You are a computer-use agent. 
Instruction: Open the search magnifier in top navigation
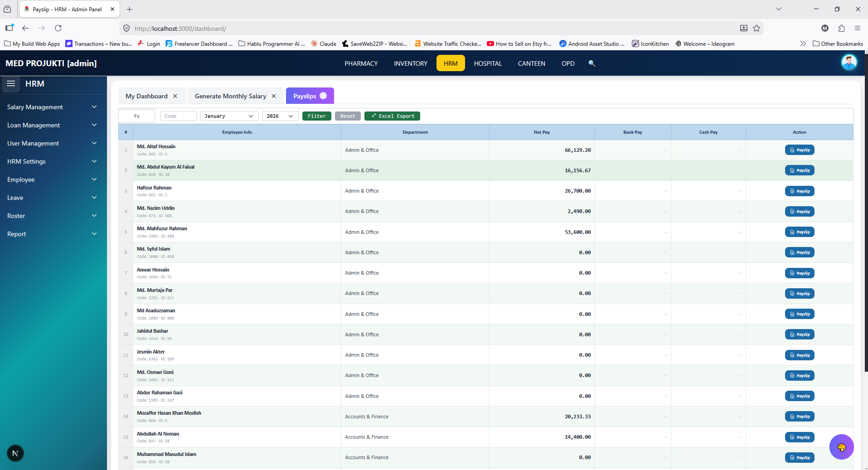click(592, 63)
